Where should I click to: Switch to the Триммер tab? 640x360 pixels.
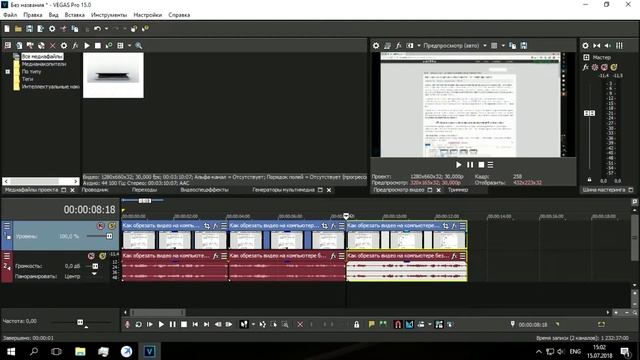coord(458,190)
